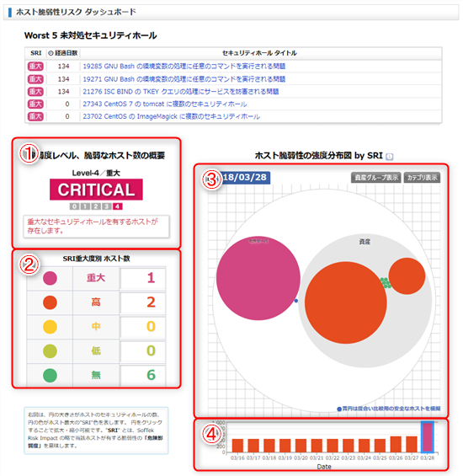The image size is (463, 476).
Task: Click level 4 indicator under CRITICAL
Action: click(x=117, y=206)
